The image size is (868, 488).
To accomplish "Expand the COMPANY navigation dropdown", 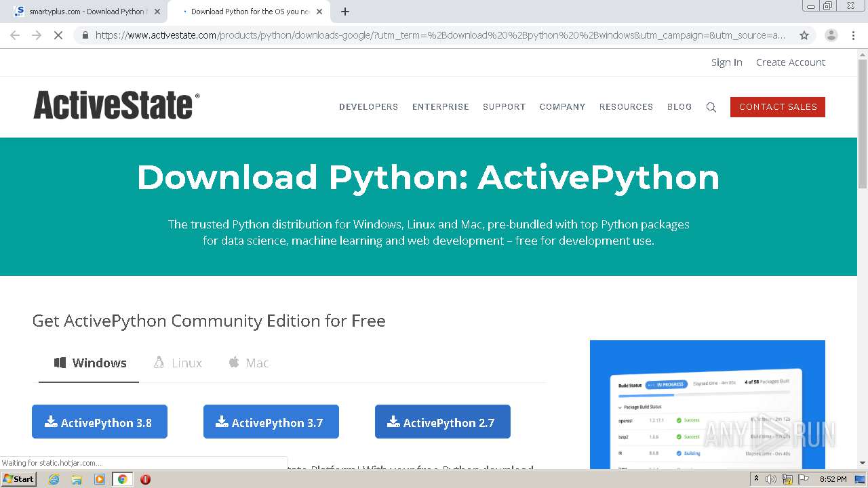I will [562, 107].
